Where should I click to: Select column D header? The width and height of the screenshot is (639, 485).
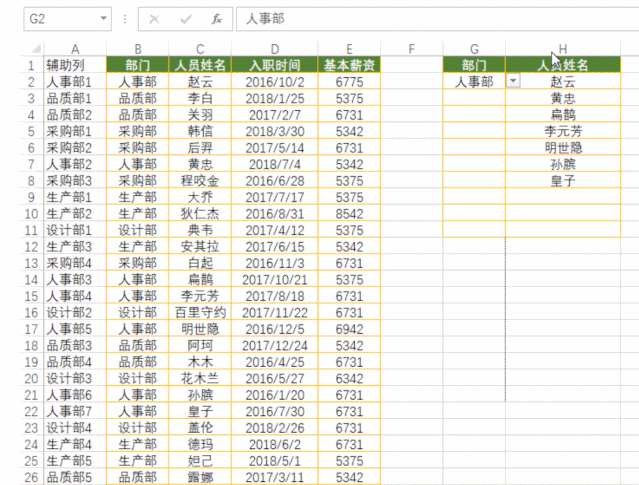pos(275,49)
